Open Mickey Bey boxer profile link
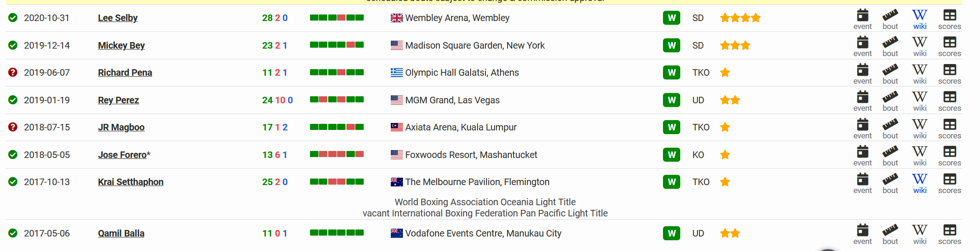This screenshot has width=980, height=251. coord(121,45)
